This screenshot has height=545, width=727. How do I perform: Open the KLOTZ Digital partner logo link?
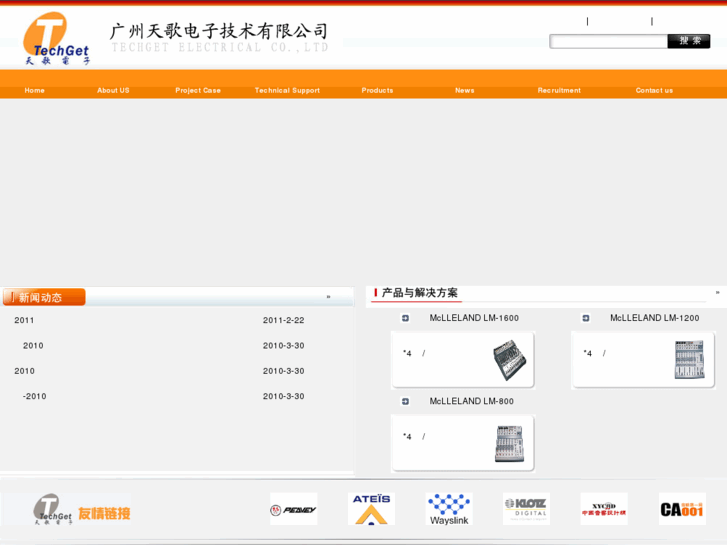(x=526, y=509)
